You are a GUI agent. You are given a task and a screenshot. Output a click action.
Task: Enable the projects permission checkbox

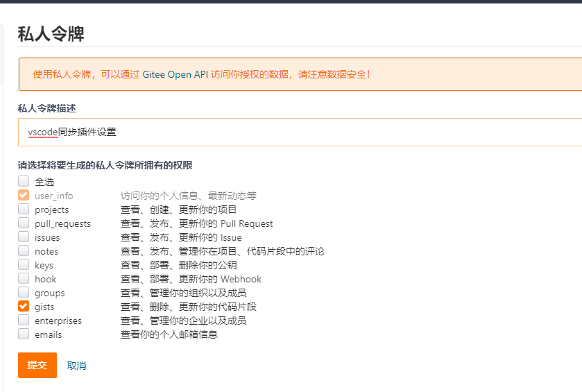[x=24, y=209]
